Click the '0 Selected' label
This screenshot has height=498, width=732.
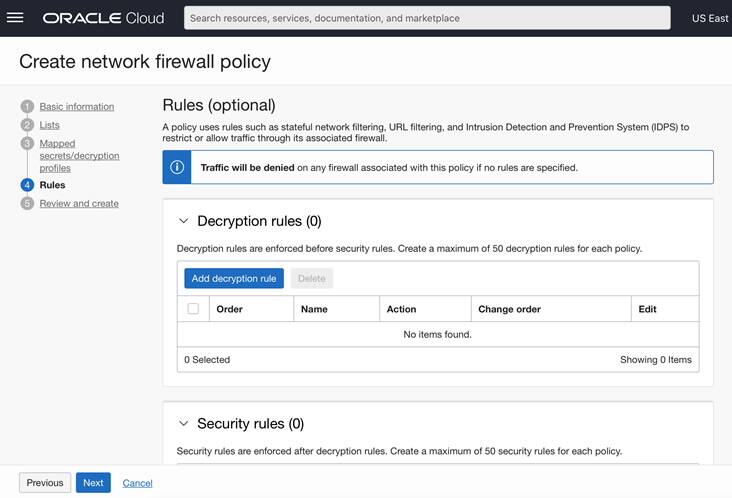point(207,359)
